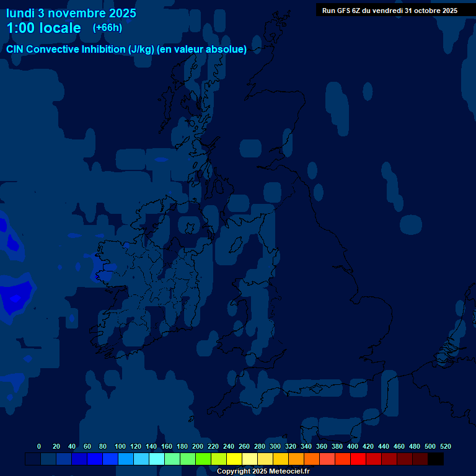Open the "Copyright 2025 Meteociel.fr" credit text
Image resolution: width=476 pixels, height=476 pixels.
coord(263,471)
